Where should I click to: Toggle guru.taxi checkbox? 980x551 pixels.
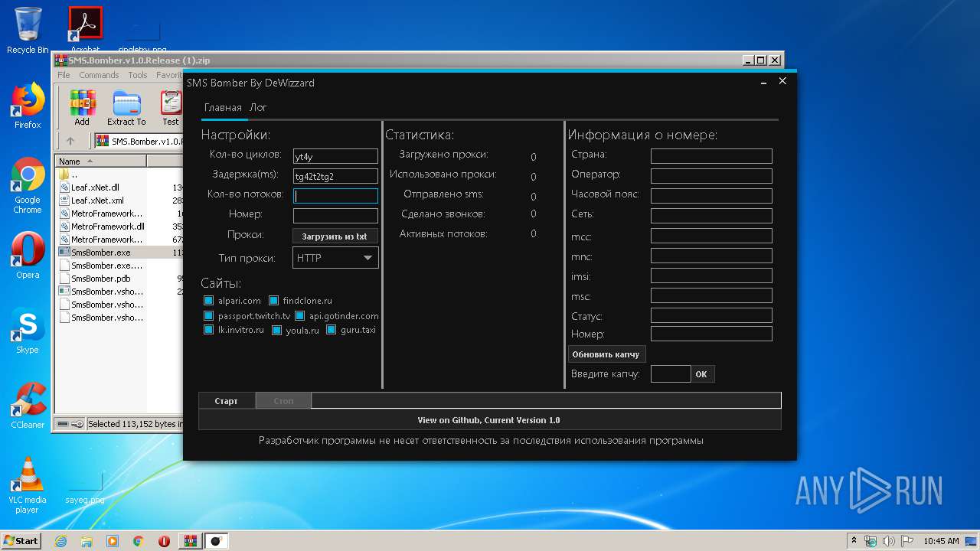click(332, 330)
